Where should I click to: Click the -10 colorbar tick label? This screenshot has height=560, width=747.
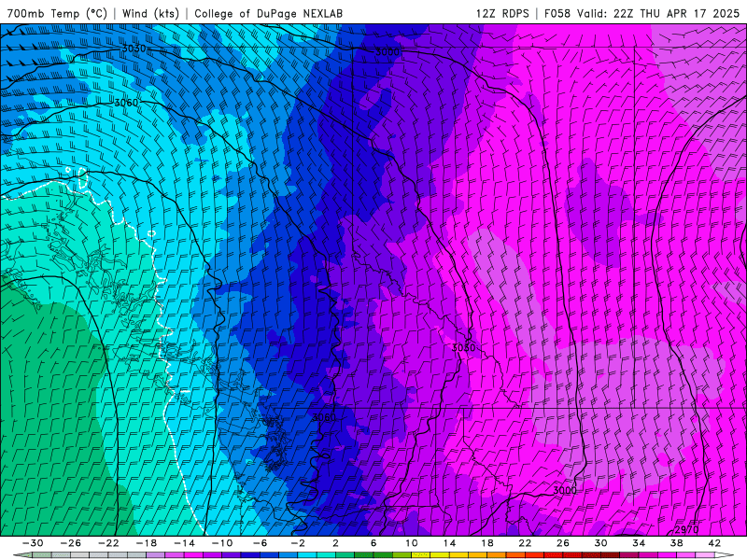click(222, 543)
